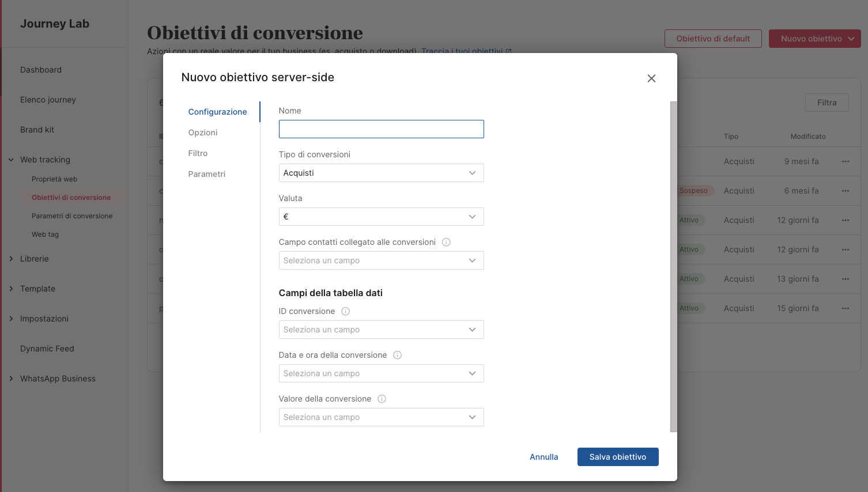Screen dimensions: 868x492
Task: Open the Tipo di conversioni dropdown
Action: [x=381, y=173]
